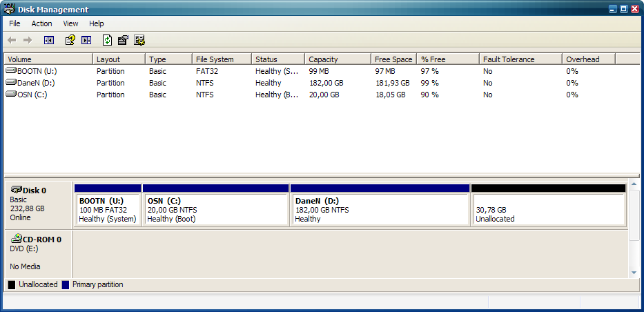Click the graphical view scrollbar down arrow

(x=634, y=273)
